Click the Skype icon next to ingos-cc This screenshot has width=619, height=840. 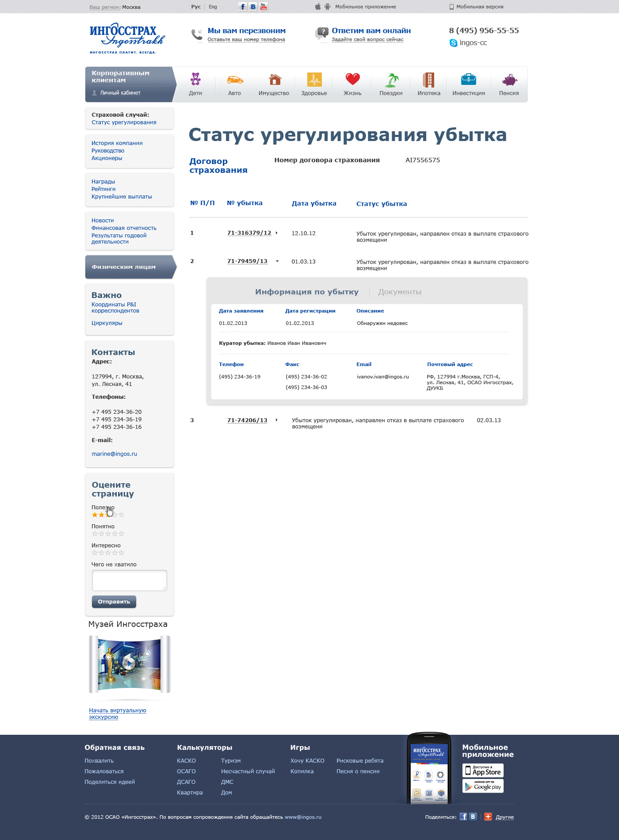pyautogui.click(x=453, y=43)
